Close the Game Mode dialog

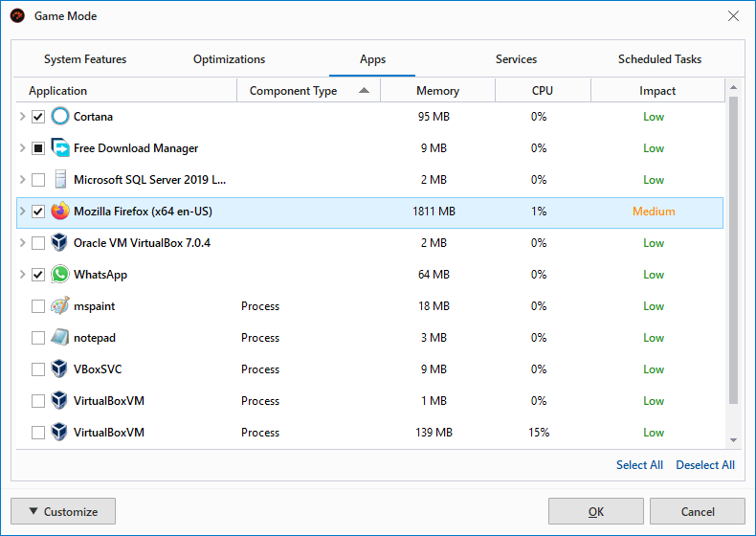(x=733, y=16)
